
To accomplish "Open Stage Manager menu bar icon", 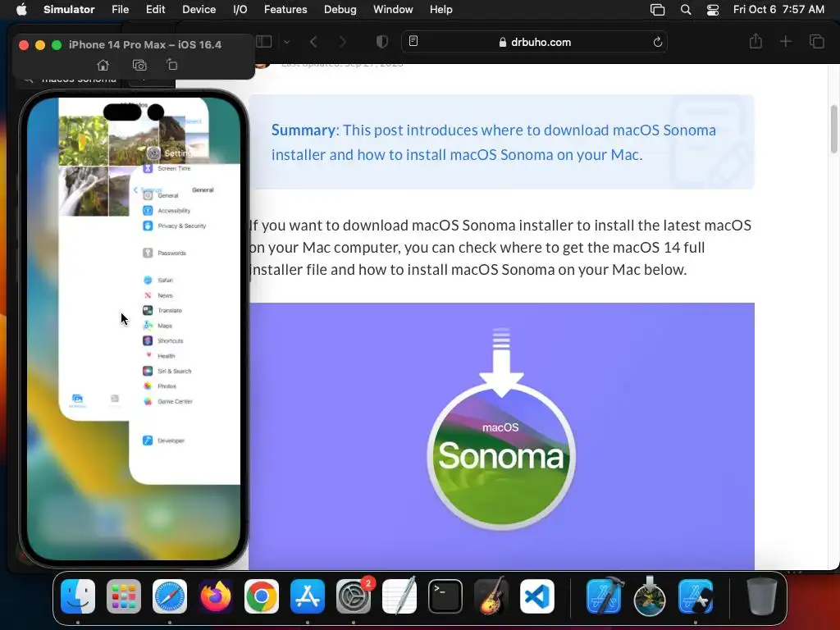I will [657, 10].
